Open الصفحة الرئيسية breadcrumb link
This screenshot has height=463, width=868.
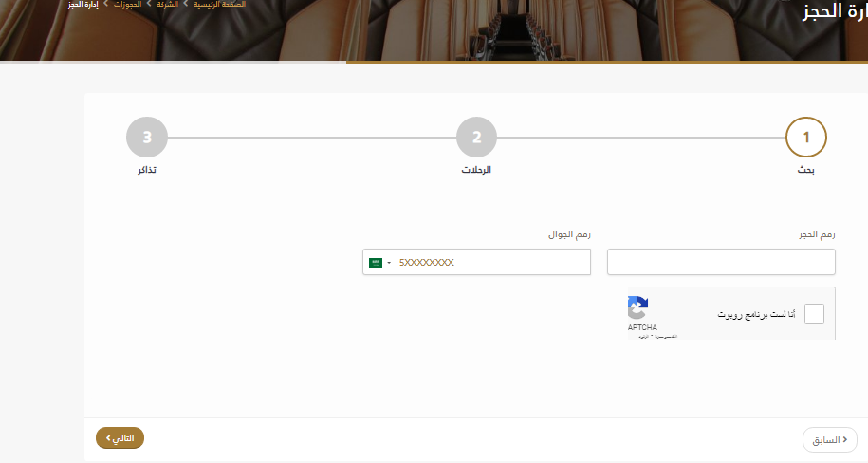click(219, 4)
